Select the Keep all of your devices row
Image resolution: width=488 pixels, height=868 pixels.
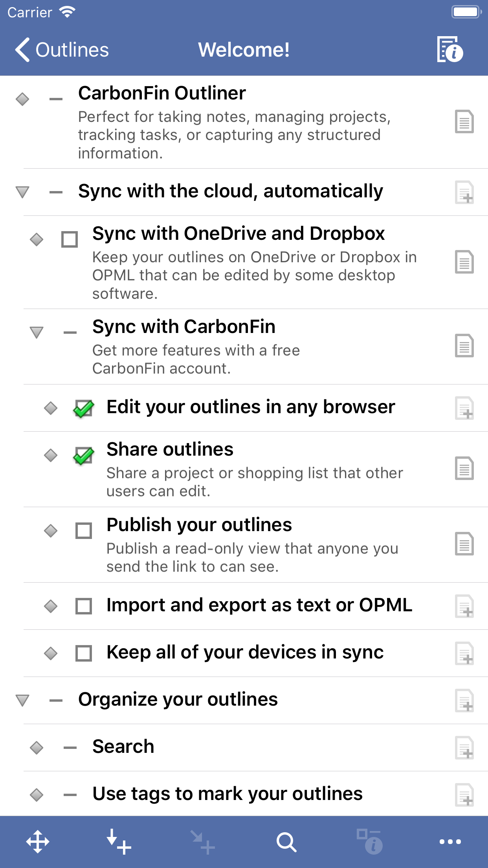[245, 652]
